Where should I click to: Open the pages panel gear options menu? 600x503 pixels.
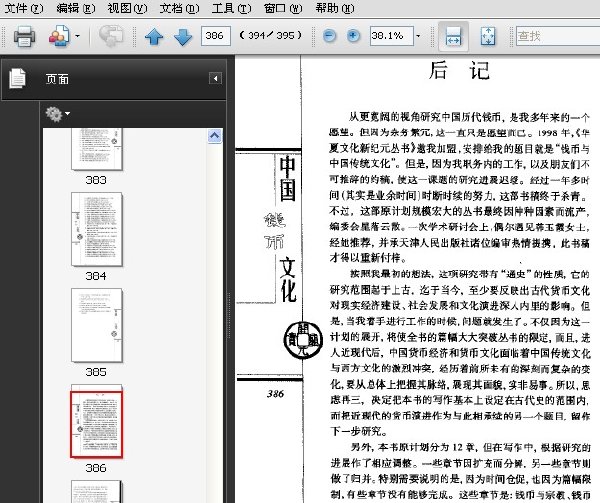click(x=57, y=114)
